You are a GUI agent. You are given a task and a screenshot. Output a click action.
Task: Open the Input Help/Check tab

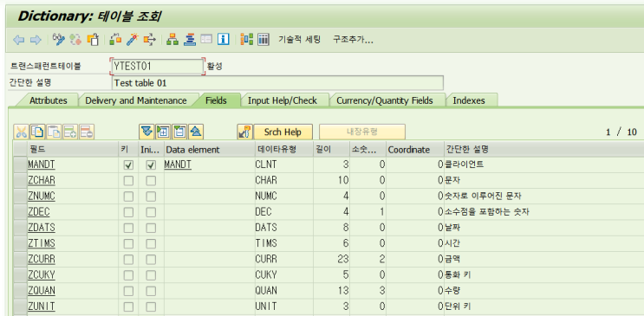click(x=283, y=100)
